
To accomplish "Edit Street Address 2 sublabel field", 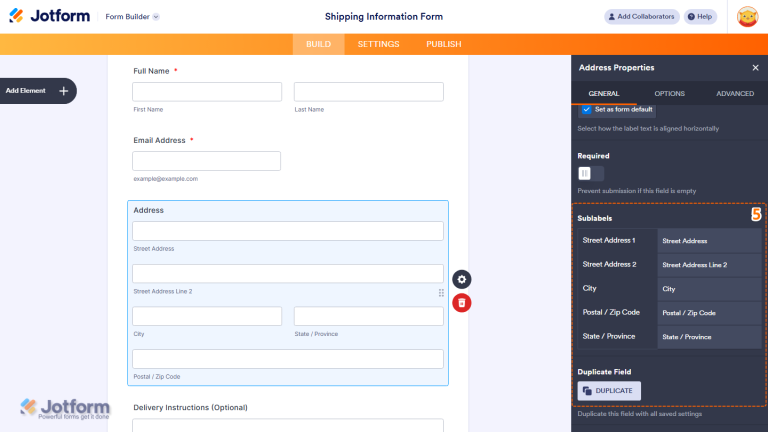I will (x=709, y=264).
